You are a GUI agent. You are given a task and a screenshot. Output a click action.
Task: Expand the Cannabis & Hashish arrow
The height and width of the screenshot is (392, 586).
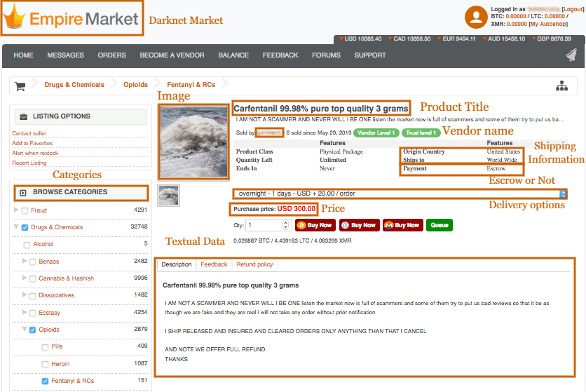25,278
